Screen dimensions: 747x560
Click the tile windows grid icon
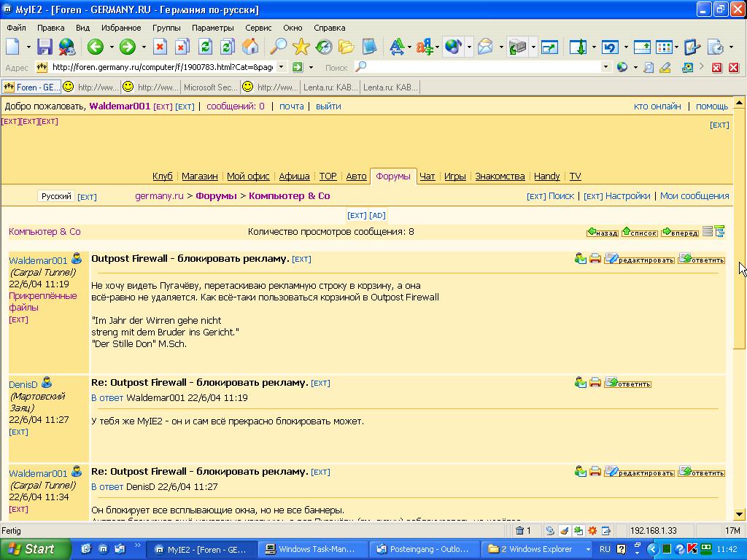(x=664, y=47)
